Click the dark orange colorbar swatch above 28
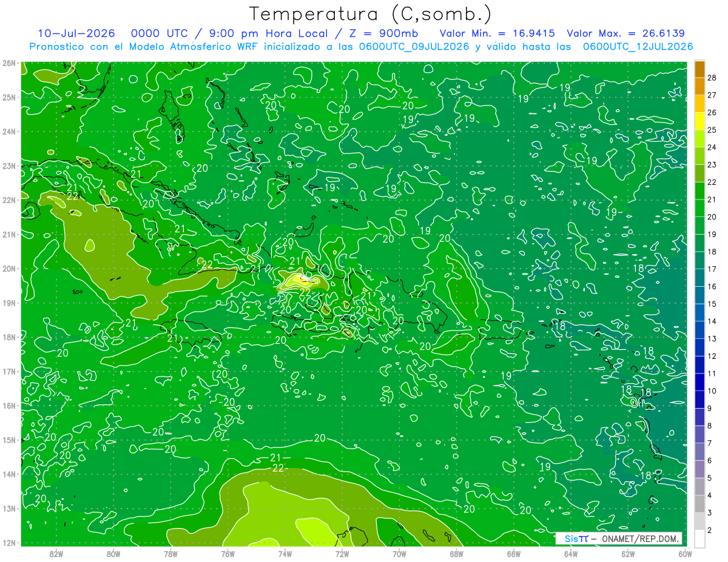 (699, 69)
